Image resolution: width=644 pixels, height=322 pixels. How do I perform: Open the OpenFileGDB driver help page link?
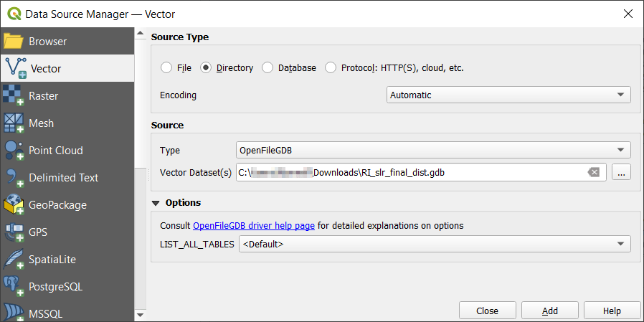click(x=254, y=225)
